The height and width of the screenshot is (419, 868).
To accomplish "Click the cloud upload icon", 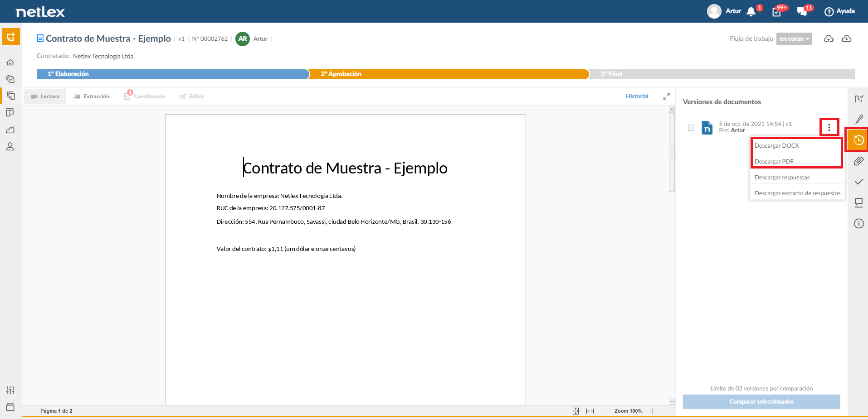I will 829,39.
